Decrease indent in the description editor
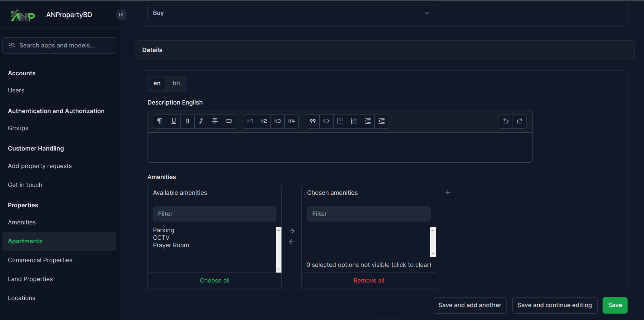This screenshot has width=644, height=320. (381, 121)
